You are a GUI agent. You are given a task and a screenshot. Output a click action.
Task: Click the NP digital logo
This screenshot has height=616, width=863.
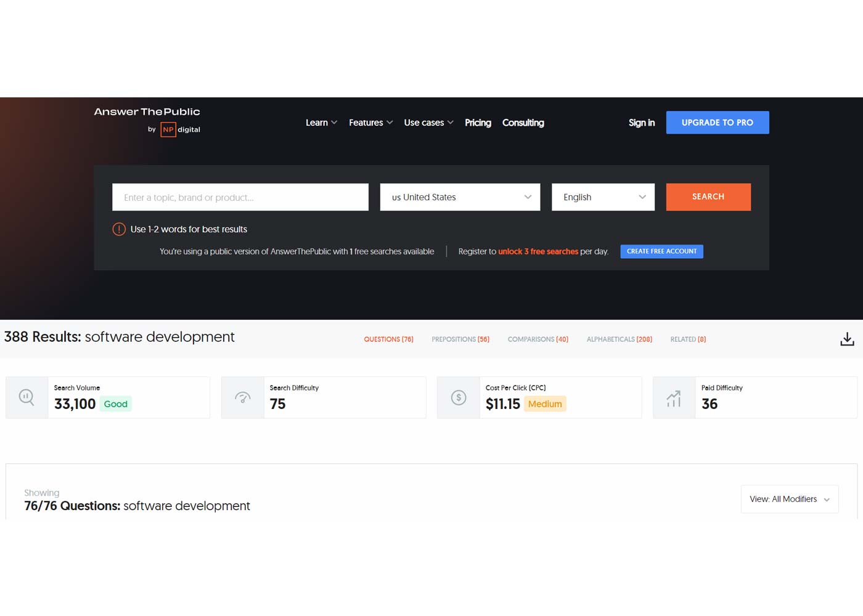tap(180, 129)
